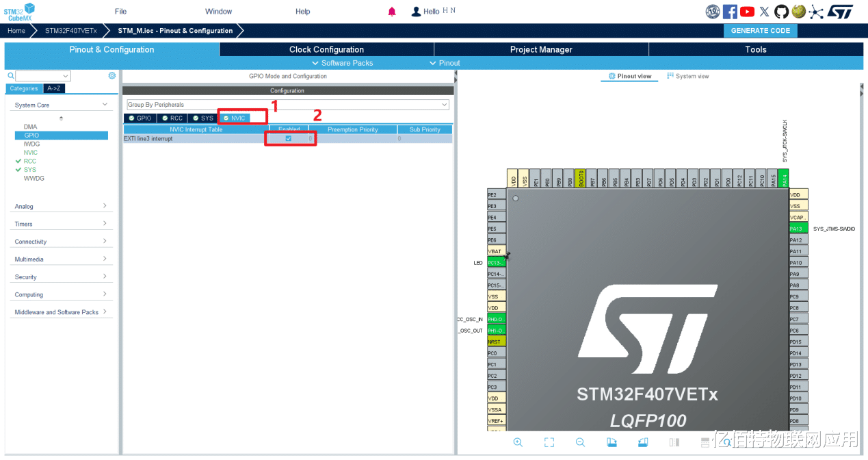Click the PC13 LED pin on chip

(497, 262)
